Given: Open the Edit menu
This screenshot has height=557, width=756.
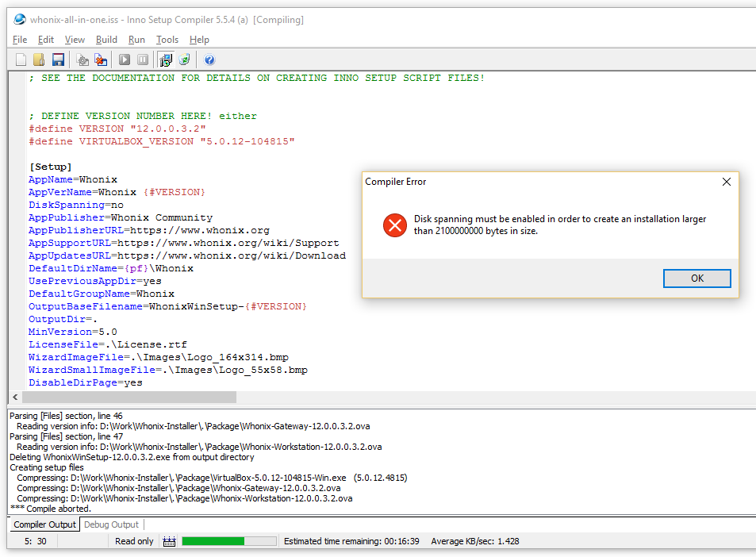Looking at the screenshot, I should tap(46, 40).
